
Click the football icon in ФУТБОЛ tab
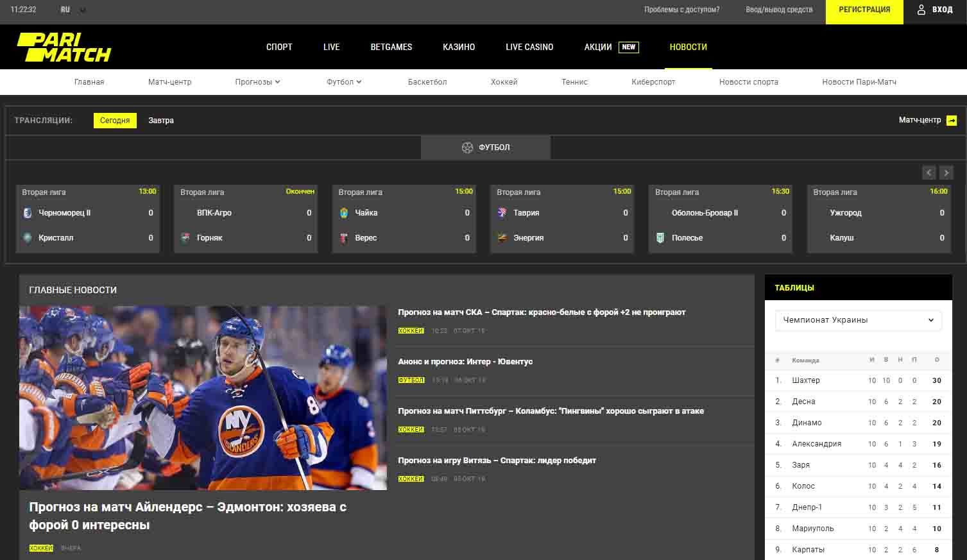click(x=467, y=148)
